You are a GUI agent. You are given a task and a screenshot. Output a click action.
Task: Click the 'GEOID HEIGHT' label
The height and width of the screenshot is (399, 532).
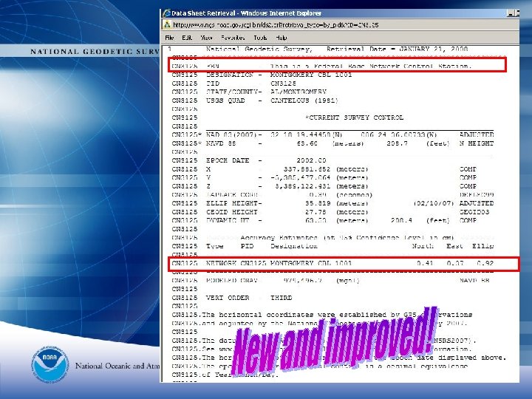click(x=232, y=212)
